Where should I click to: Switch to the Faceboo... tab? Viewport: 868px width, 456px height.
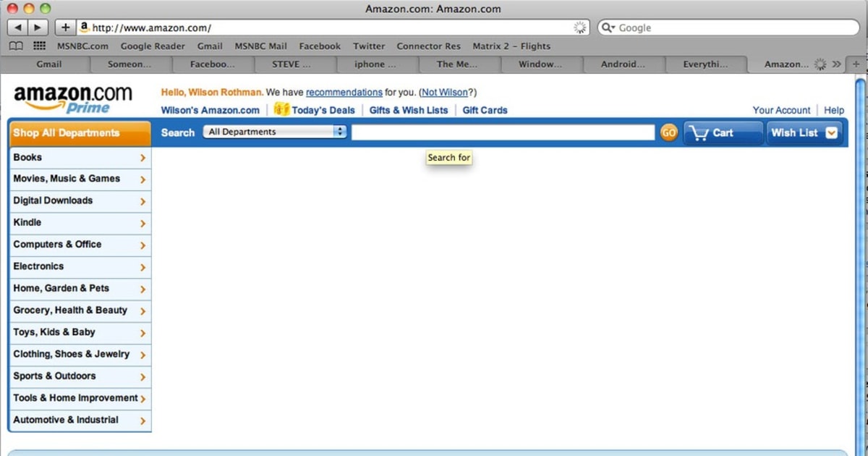coord(213,64)
